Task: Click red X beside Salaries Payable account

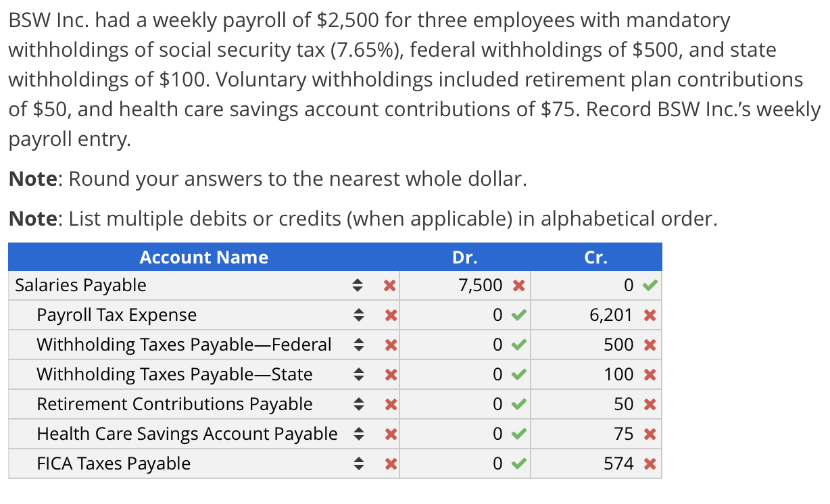Action: click(389, 286)
